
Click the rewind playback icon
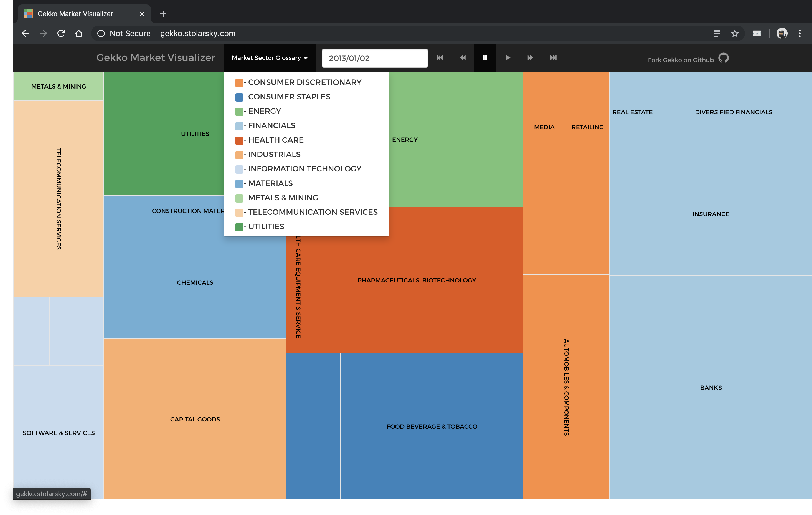point(462,57)
